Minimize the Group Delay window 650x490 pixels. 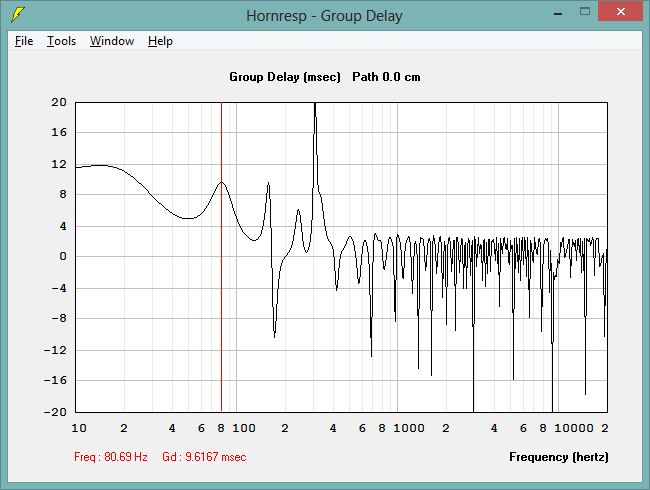[x=558, y=13]
